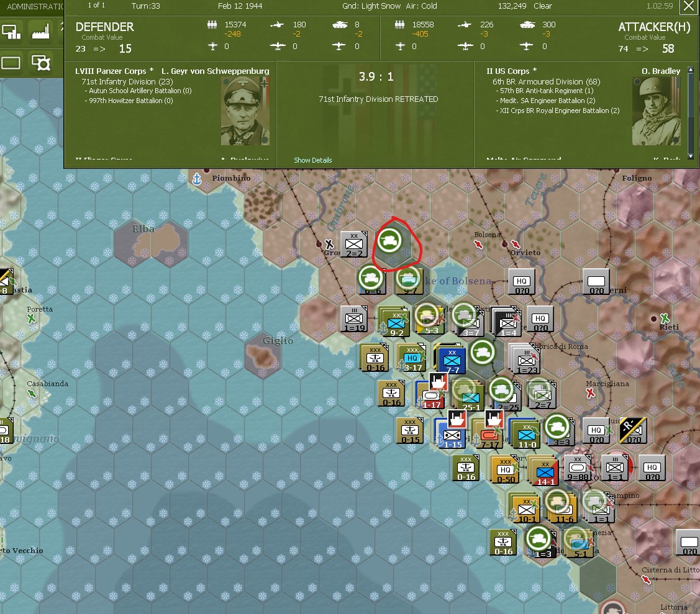Select XII Crps BR Royal Engineer Battalion entry
This screenshot has height=614, width=700.
click(x=558, y=111)
